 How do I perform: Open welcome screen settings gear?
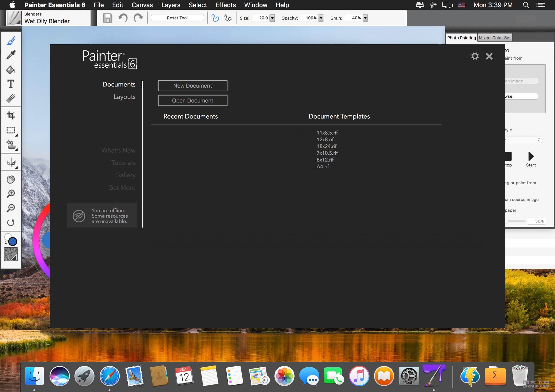click(x=475, y=56)
